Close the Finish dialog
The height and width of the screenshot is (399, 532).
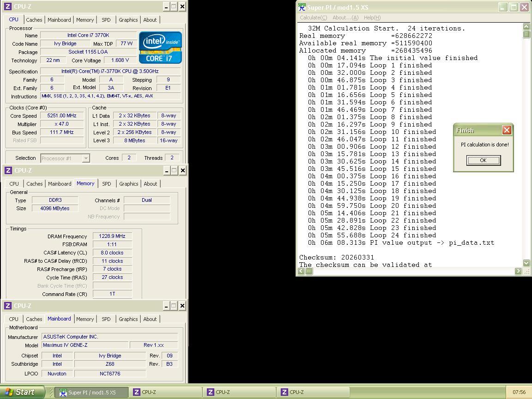[507, 130]
